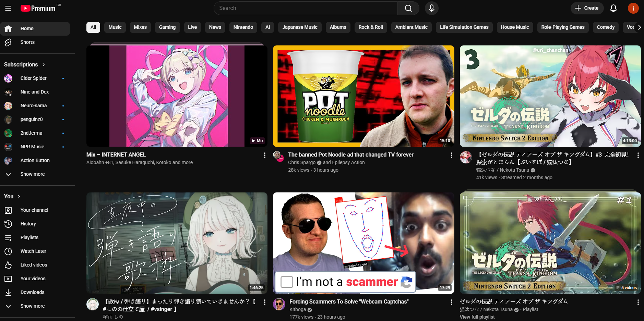Click the Liked videos thumbs-up icon

click(8, 265)
